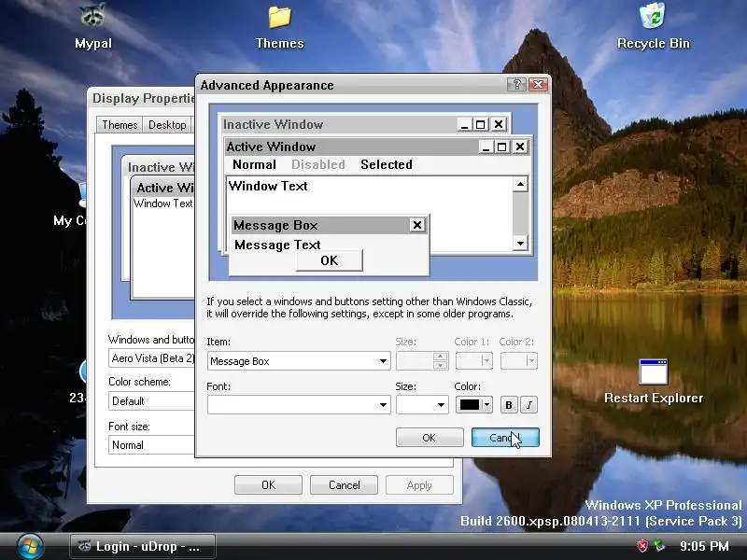
Task: Open the Themes folder on desktop
Action: click(279, 27)
